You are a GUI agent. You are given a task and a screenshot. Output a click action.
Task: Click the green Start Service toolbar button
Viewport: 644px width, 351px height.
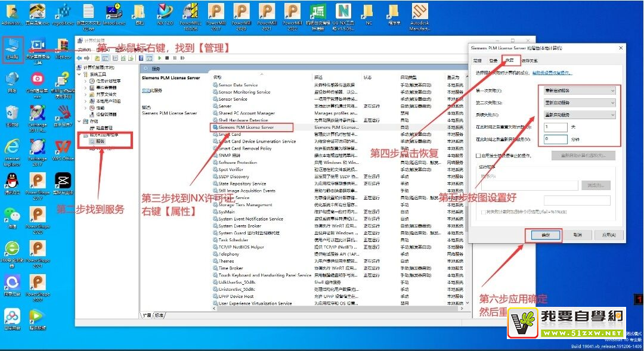click(x=159, y=58)
